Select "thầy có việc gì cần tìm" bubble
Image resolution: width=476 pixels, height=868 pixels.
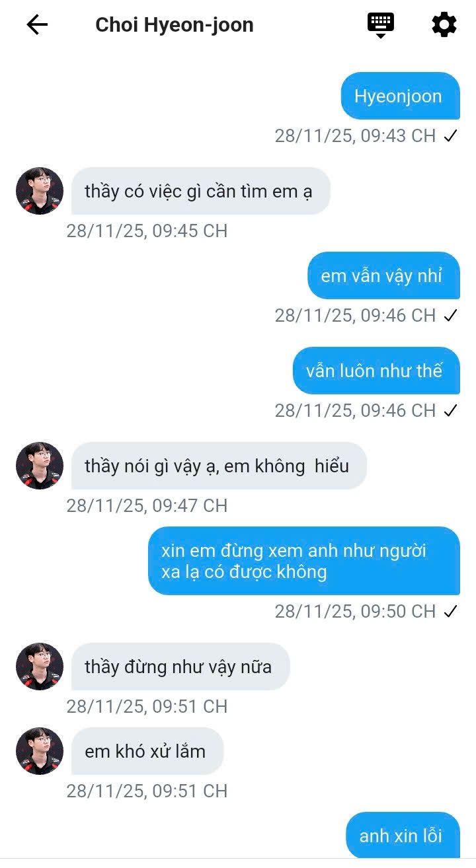201,191
